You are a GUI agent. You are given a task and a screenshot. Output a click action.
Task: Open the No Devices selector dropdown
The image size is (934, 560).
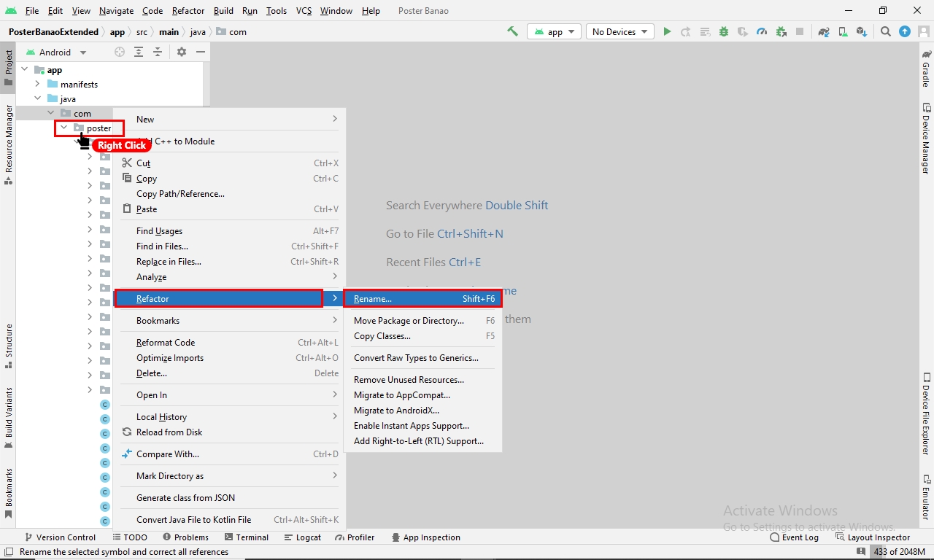point(620,31)
